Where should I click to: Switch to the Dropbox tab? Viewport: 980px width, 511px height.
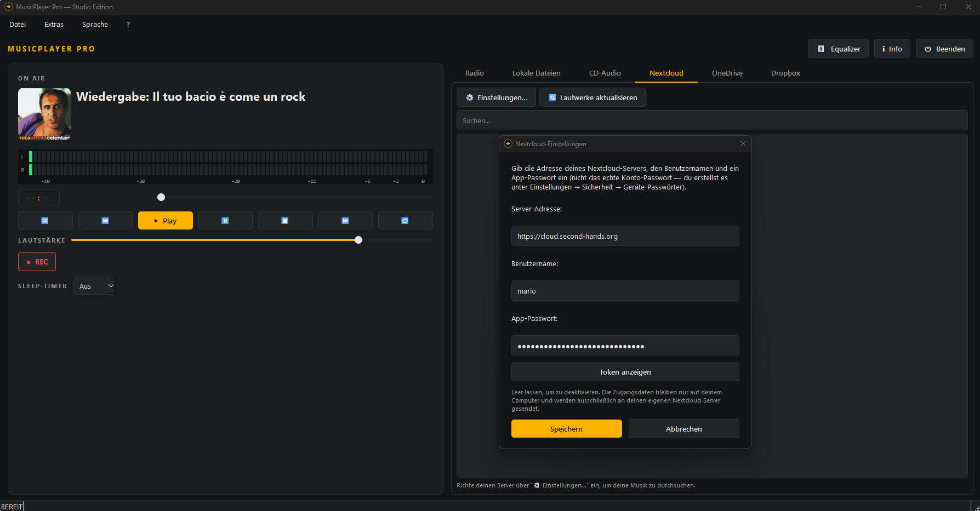coord(786,73)
